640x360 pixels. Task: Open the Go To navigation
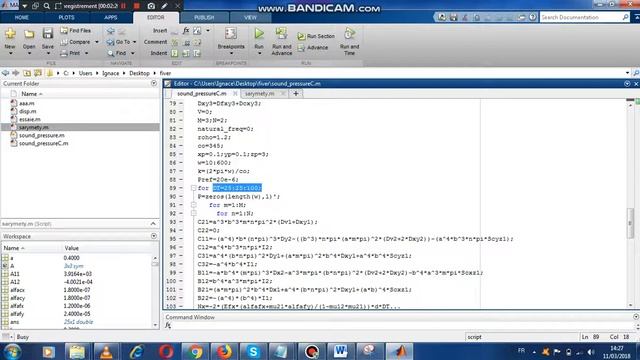119,42
